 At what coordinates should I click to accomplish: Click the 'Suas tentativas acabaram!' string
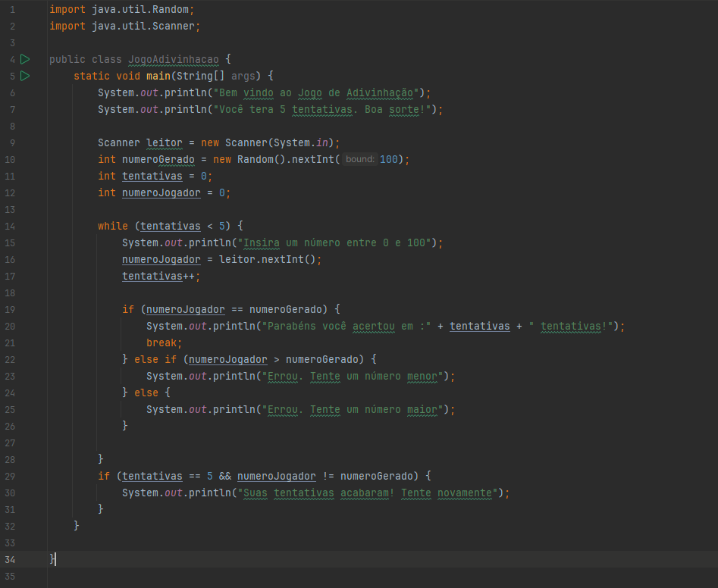[316, 493]
